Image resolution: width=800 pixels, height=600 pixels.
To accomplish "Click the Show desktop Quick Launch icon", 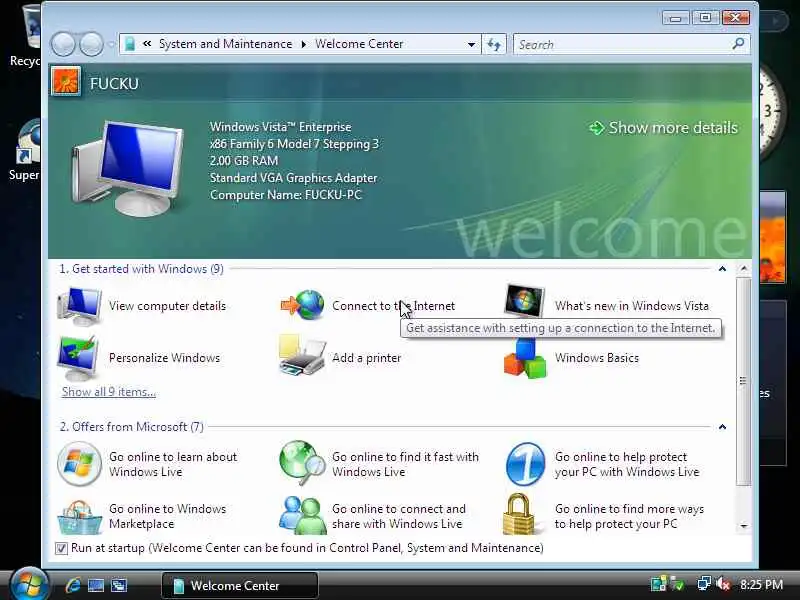I will tap(95, 585).
